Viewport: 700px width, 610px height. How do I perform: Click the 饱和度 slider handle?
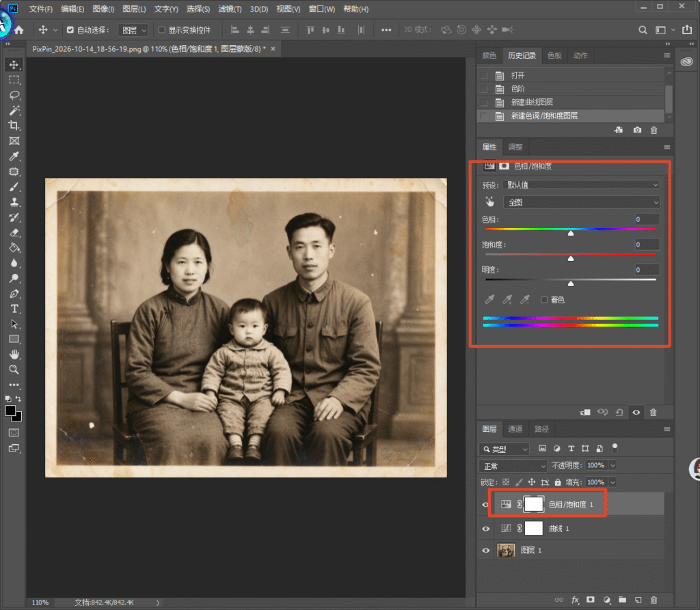(x=571, y=258)
